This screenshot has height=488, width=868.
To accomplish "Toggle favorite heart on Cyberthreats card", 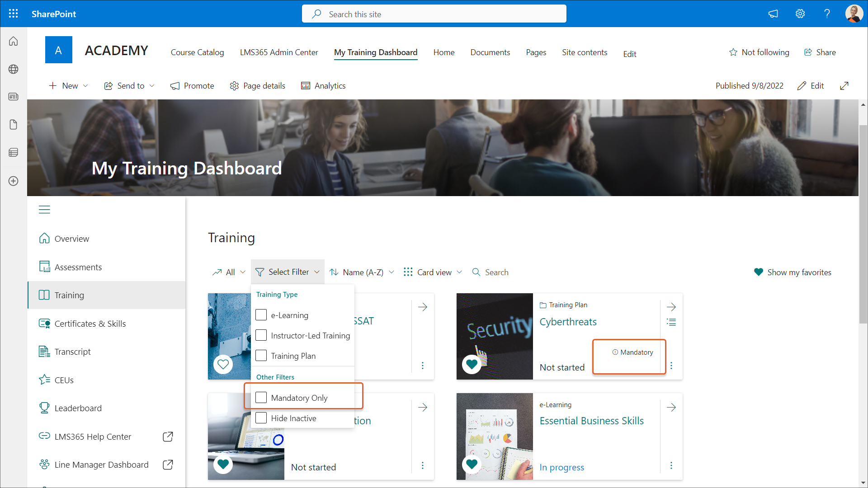I will (472, 364).
